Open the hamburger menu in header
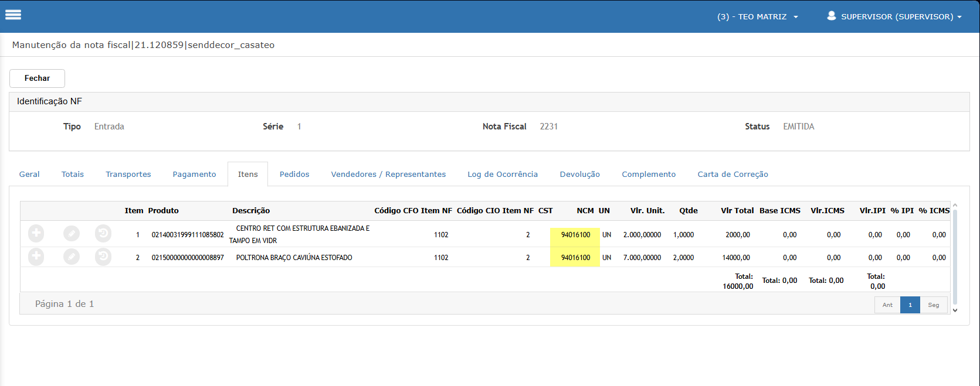Image resolution: width=980 pixels, height=386 pixels. click(x=13, y=15)
